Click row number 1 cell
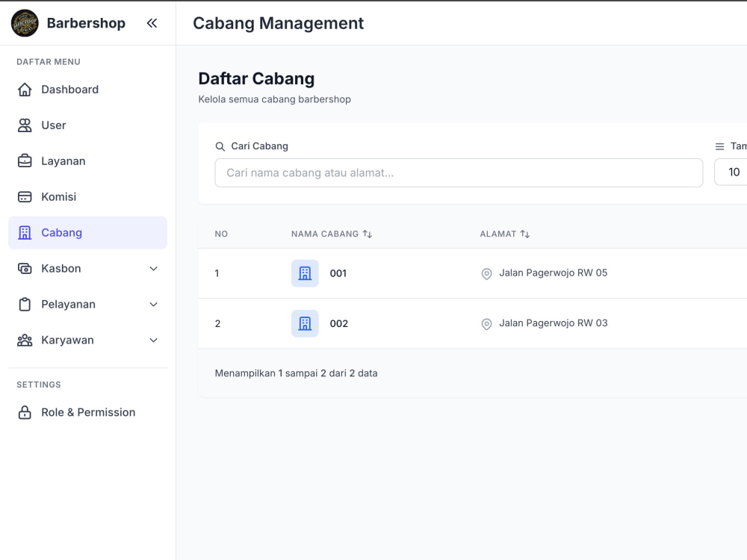747x560 pixels. (x=217, y=273)
